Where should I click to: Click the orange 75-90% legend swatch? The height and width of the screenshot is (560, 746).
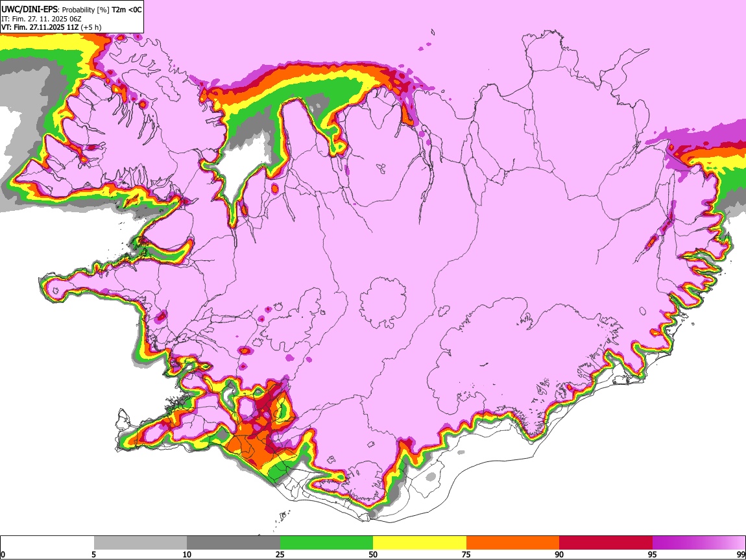pos(513,543)
